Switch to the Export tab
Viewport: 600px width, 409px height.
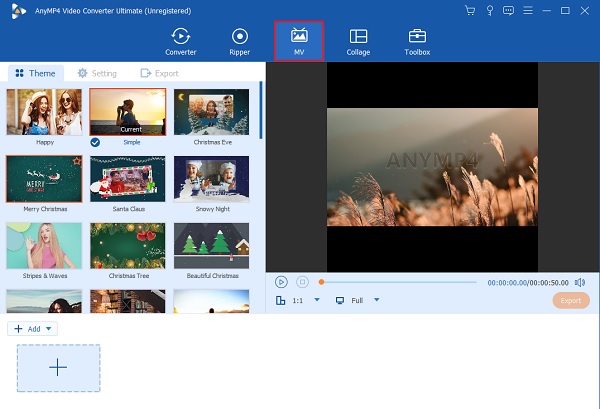coord(159,73)
